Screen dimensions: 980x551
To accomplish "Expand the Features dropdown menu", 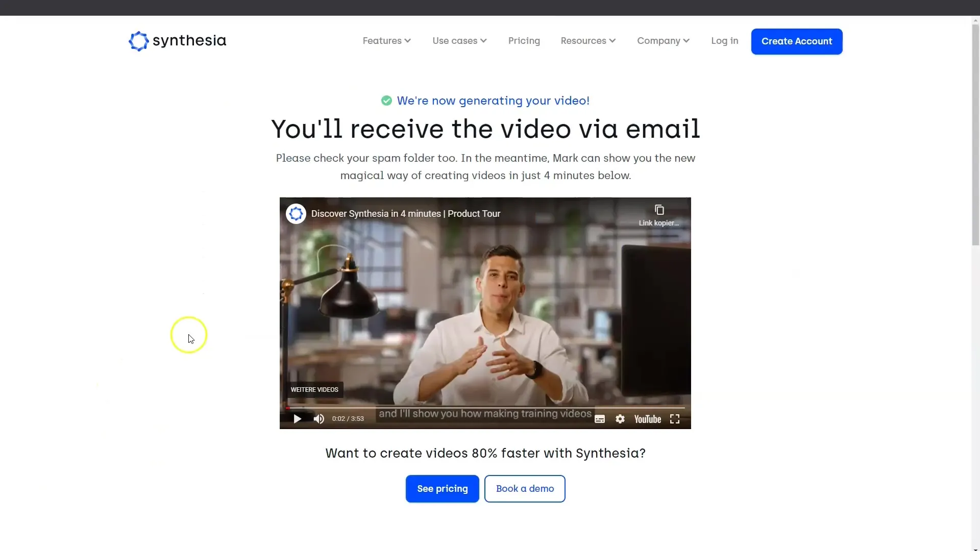I will 386,41.
